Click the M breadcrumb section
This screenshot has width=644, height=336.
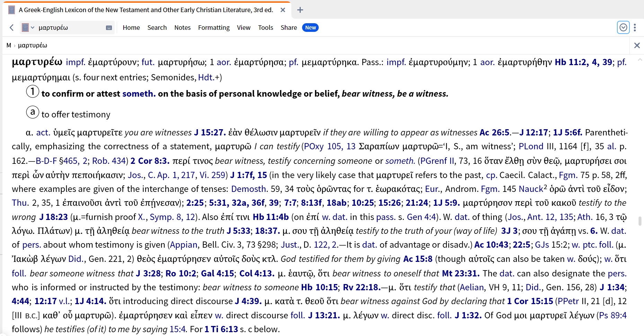(x=9, y=45)
